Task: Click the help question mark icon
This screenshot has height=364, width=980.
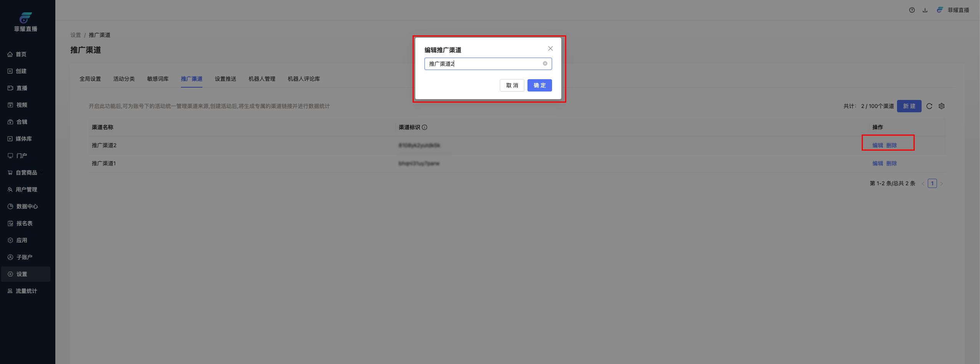Action: click(x=912, y=10)
